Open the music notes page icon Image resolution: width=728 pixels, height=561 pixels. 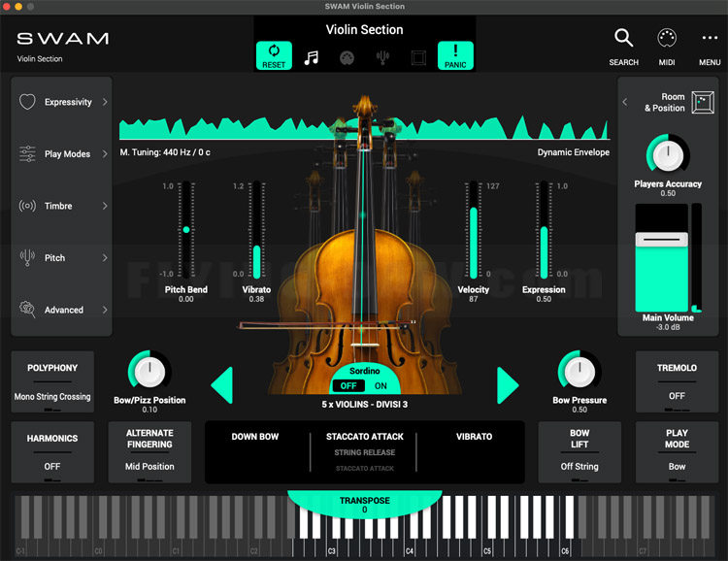pyautogui.click(x=311, y=58)
